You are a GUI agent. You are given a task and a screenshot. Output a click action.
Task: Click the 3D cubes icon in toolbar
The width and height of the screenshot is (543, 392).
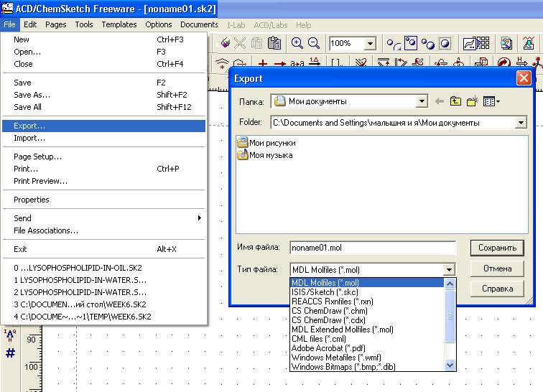click(481, 62)
